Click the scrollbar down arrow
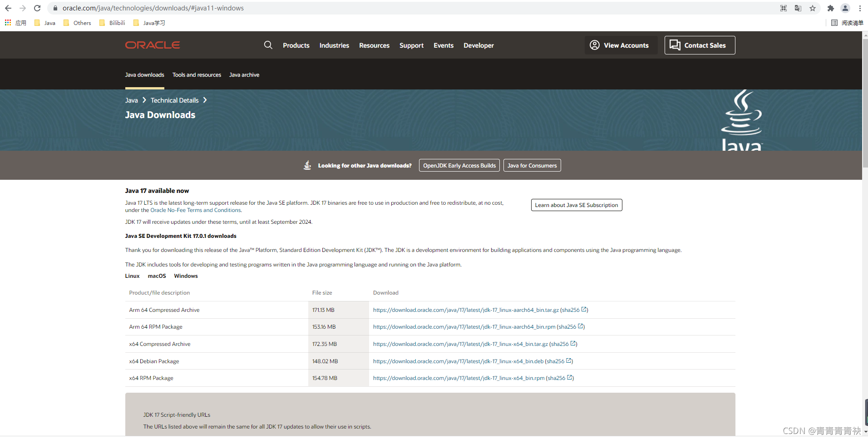The height and width of the screenshot is (439, 868). pos(865,432)
